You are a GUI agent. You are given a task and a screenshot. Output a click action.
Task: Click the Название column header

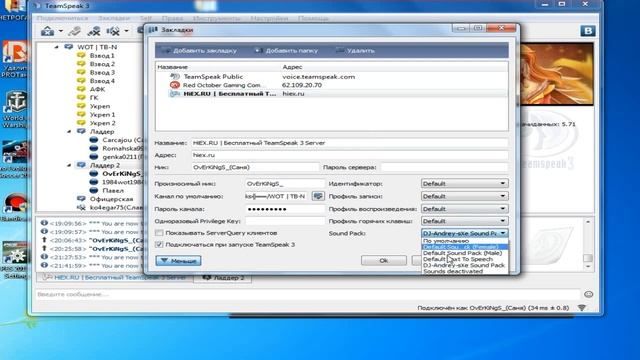click(218, 67)
